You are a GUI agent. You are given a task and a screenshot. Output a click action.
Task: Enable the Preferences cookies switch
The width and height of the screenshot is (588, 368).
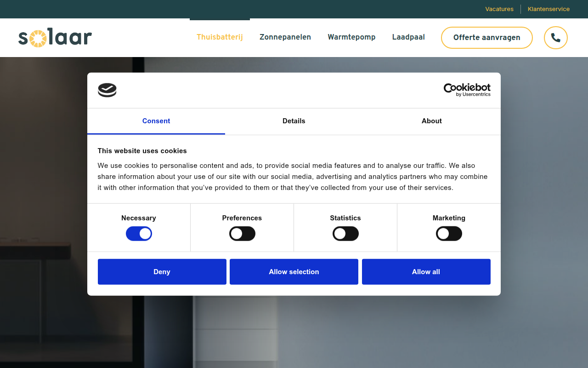click(242, 234)
